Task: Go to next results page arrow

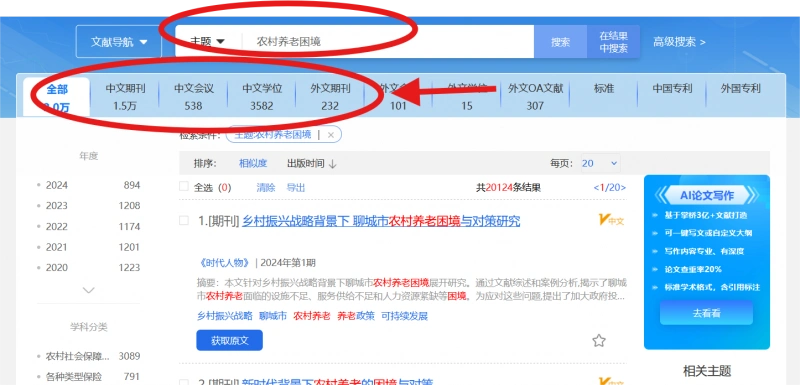Action: pos(623,188)
